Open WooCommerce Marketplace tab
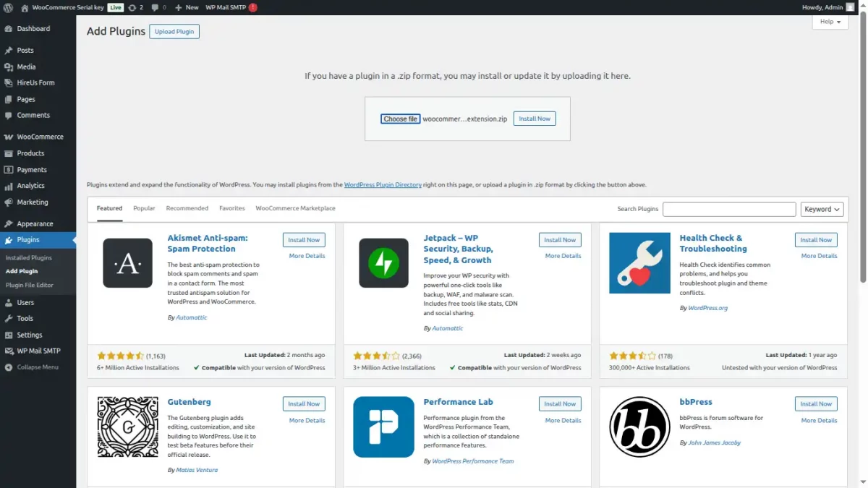The image size is (868, 488). coord(295,208)
